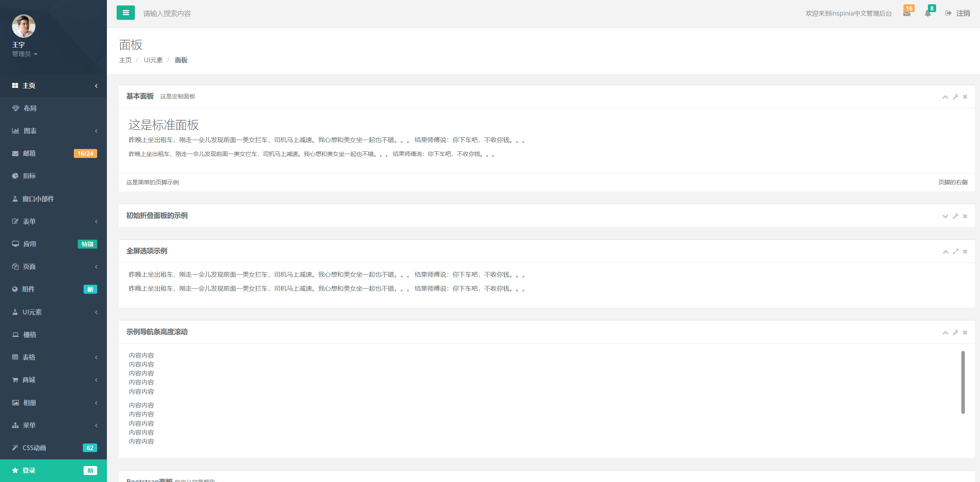Click the 指标 pie chart icon
The height and width of the screenshot is (482, 980).
tap(15, 176)
